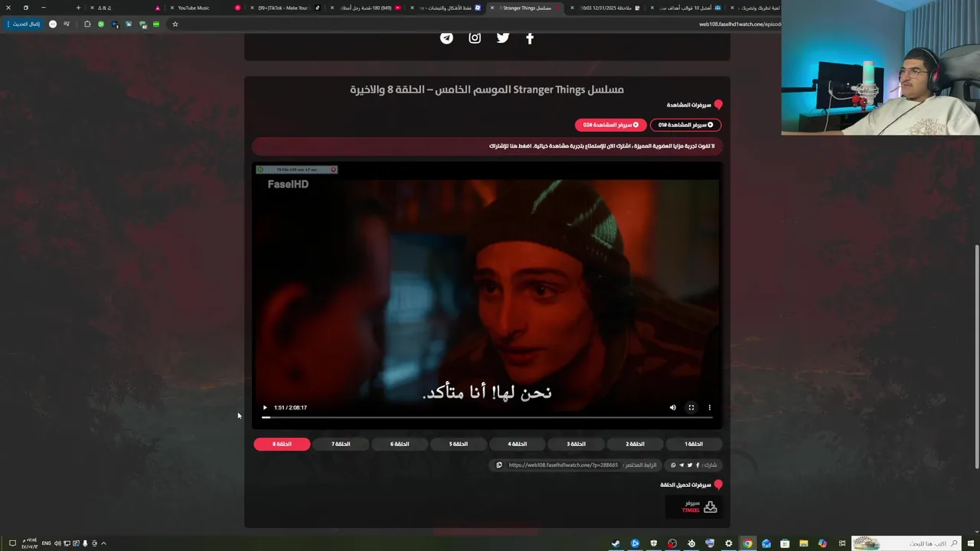Share the episode via the Facebook share icon

[x=697, y=465]
